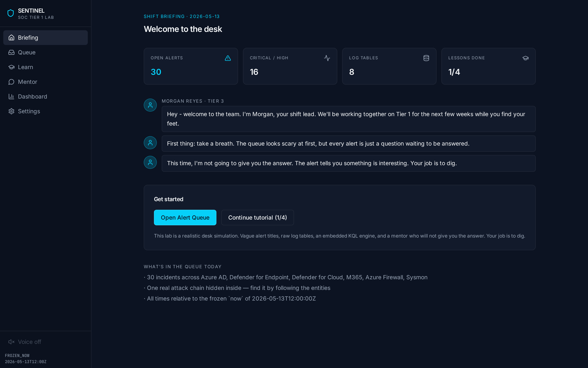The image size is (588, 368).
Task: Click the Open Alert Queue button
Action: point(185,217)
